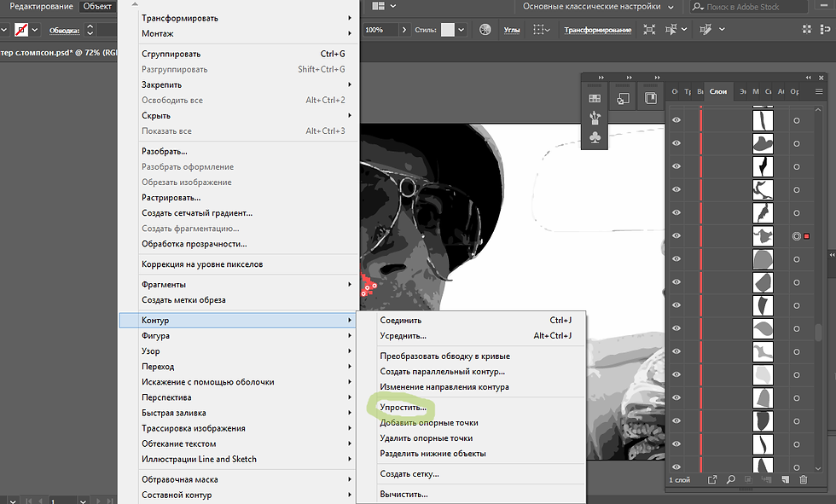This screenshot has width=836, height=504.
Task: Switch to the Слои panel tab
Action: pos(718,91)
